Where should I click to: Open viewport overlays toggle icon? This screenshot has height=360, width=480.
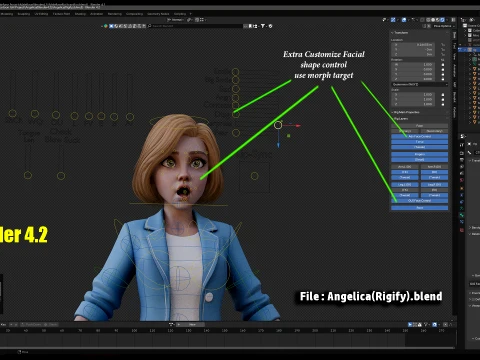click(x=404, y=20)
